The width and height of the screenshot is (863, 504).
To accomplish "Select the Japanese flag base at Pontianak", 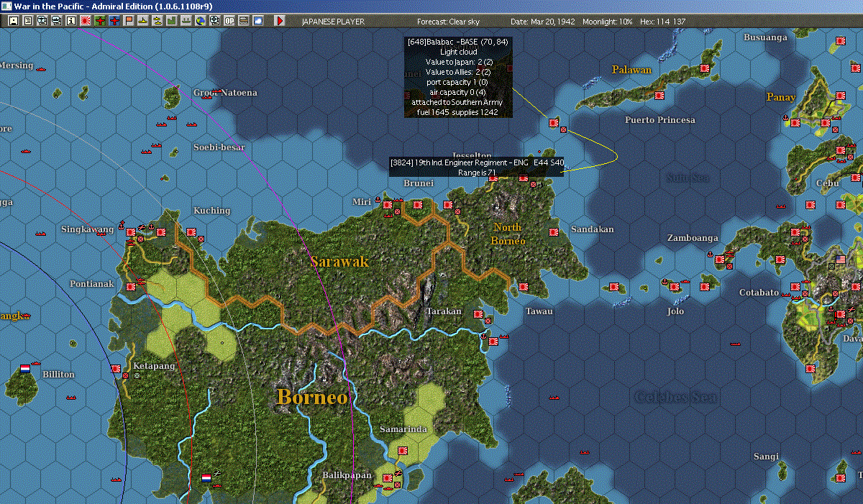I will (130, 287).
